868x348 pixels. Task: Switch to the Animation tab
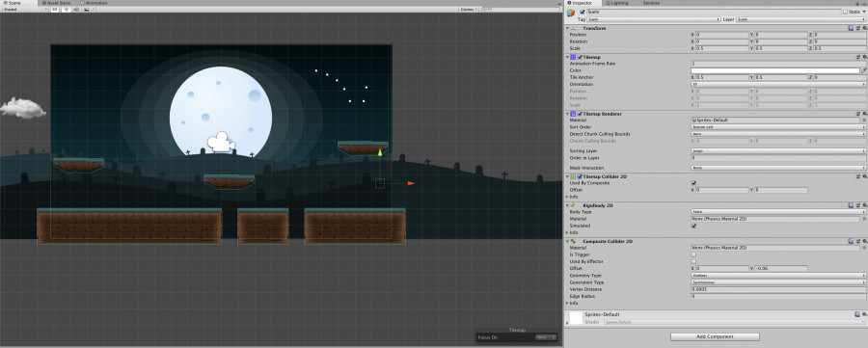click(95, 3)
